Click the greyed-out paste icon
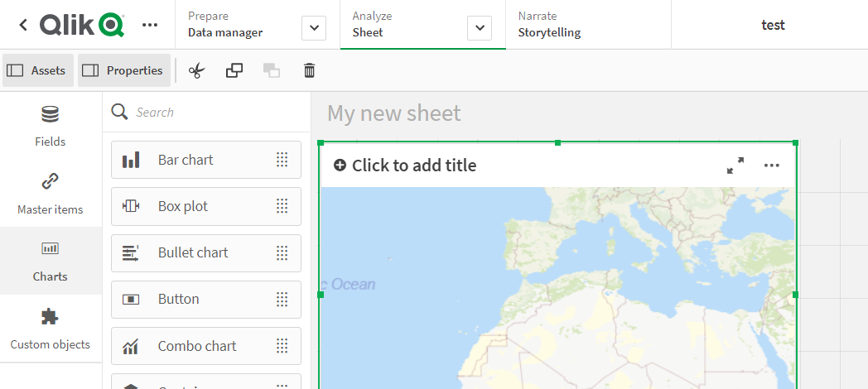This screenshot has height=389, width=868. click(272, 70)
